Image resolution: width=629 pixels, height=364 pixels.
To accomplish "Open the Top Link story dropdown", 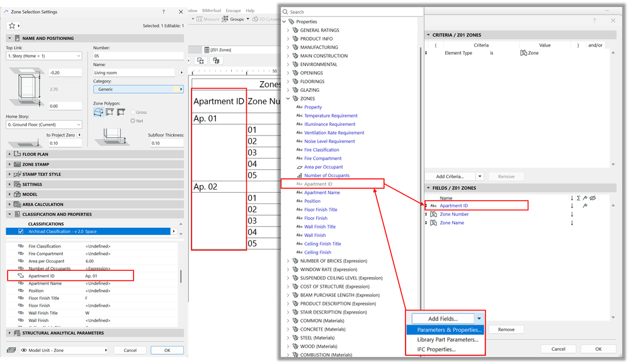I will (43, 56).
